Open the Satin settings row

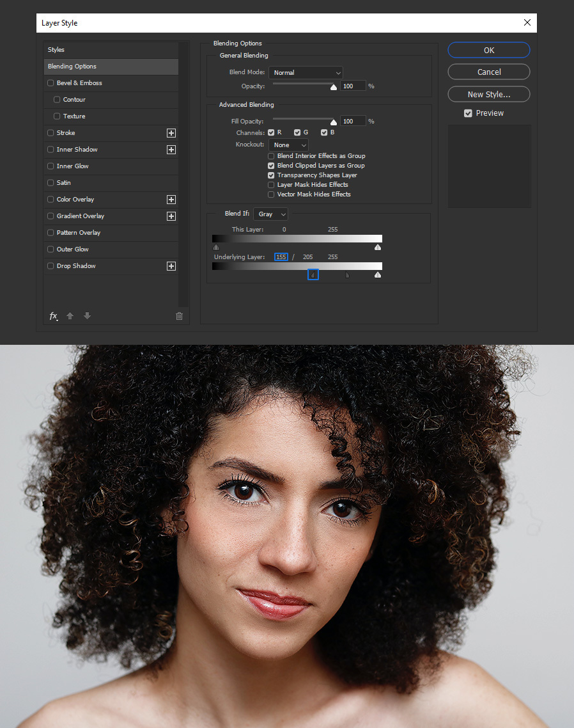(x=111, y=183)
